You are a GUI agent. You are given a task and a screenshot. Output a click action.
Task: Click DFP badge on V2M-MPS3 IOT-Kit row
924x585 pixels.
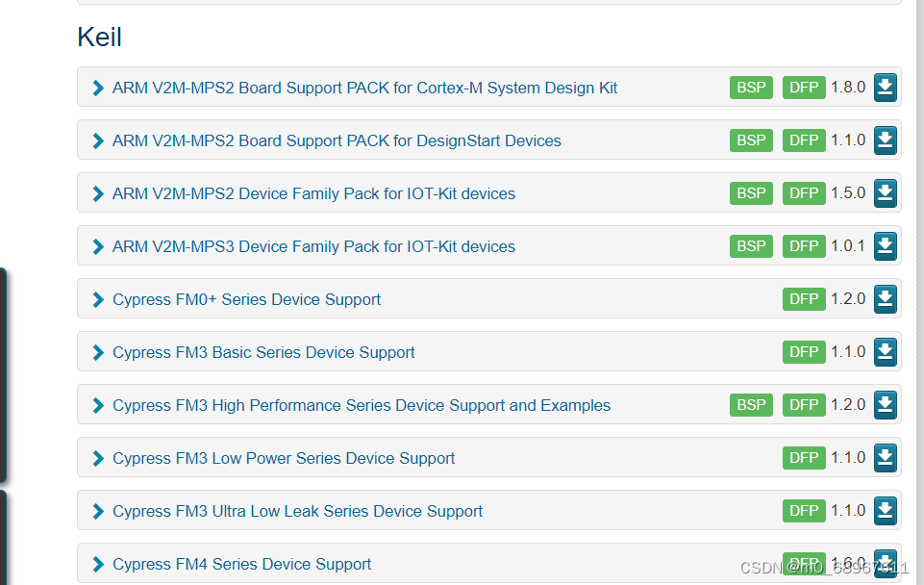(x=804, y=246)
